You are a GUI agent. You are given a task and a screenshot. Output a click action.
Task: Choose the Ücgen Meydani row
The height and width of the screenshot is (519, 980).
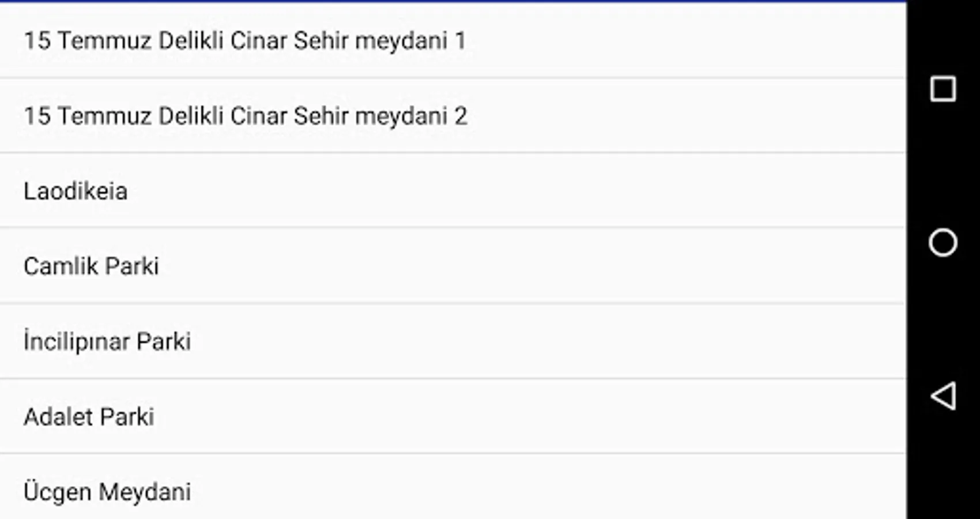pos(453,487)
